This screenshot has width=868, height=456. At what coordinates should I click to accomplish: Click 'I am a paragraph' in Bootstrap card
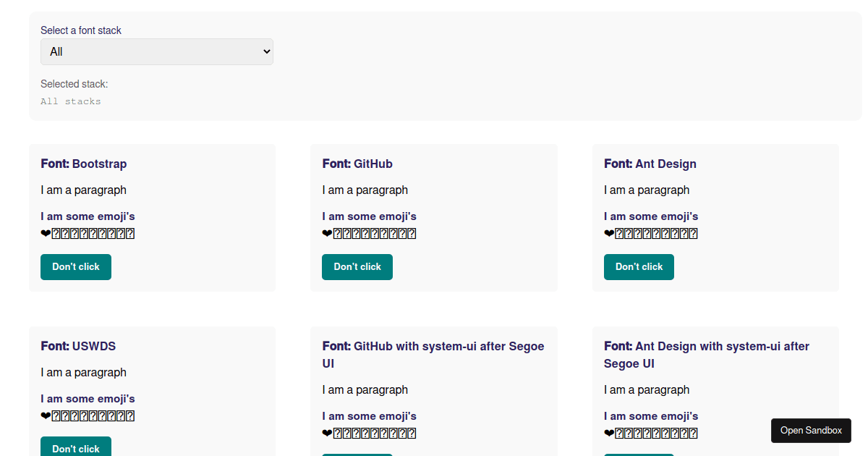coord(83,190)
